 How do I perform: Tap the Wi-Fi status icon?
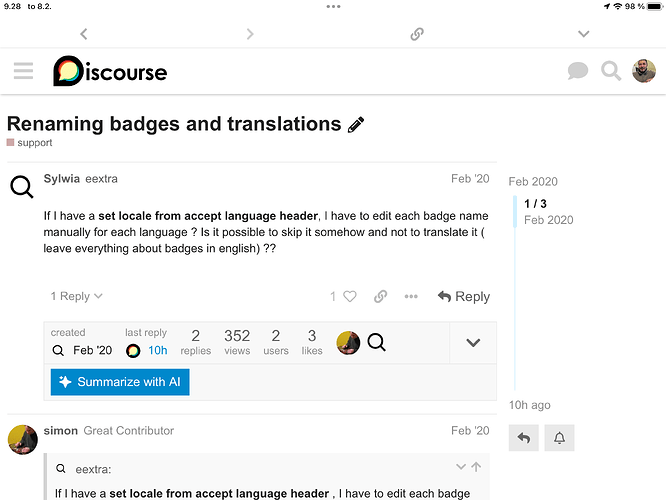tap(618, 6)
